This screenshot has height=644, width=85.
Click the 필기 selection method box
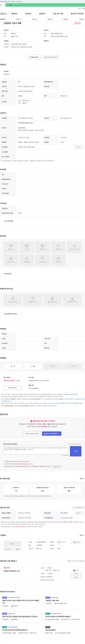coord(52,366)
